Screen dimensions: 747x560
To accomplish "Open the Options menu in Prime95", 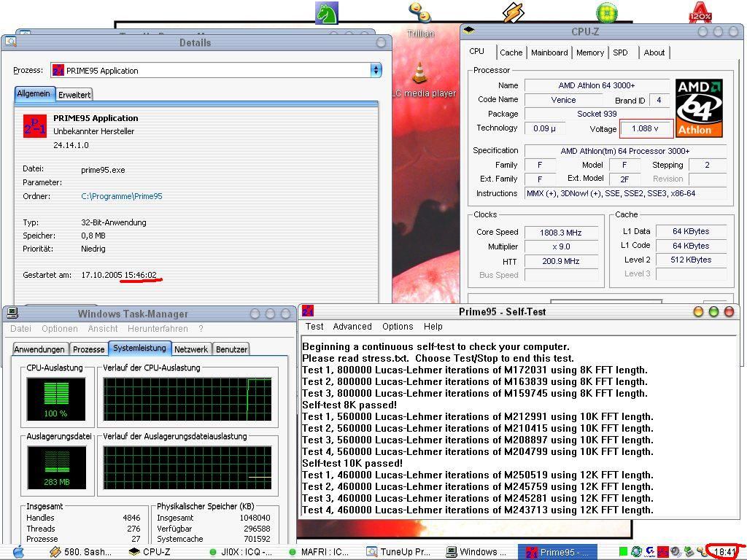I will [x=398, y=326].
